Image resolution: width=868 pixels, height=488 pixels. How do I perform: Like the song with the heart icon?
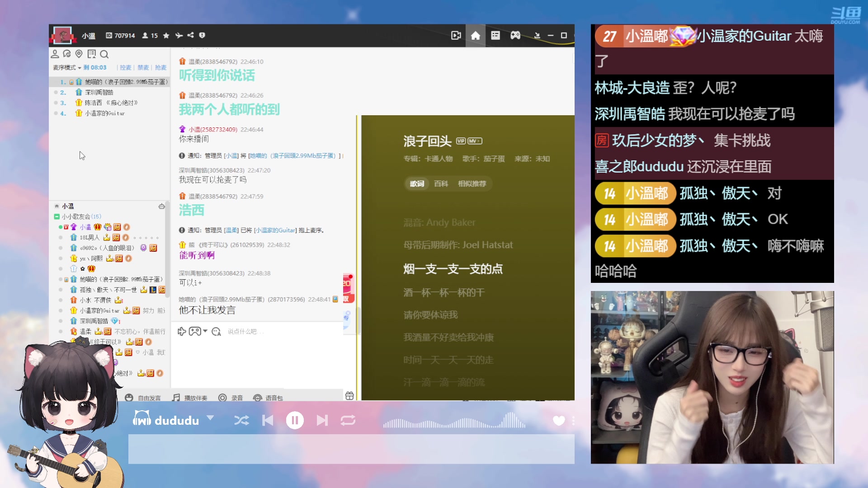tap(559, 421)
